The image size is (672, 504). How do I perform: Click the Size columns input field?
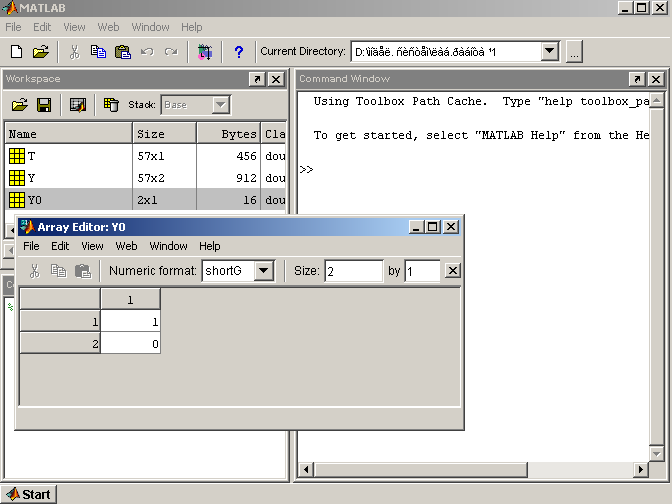(x=423, y=271)
